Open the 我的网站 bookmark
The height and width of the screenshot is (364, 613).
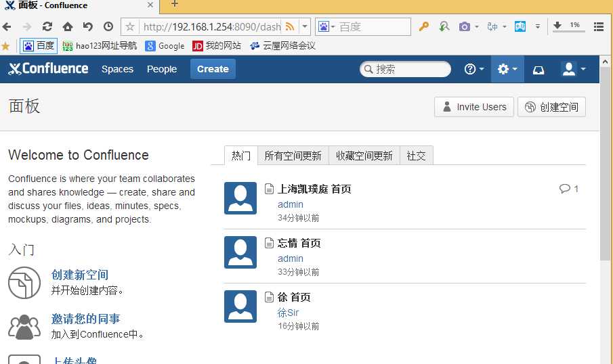click(217, 46)
